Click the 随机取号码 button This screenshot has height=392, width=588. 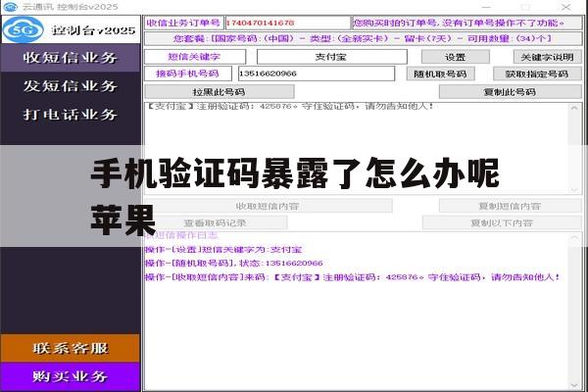click(x=440, y=73)
